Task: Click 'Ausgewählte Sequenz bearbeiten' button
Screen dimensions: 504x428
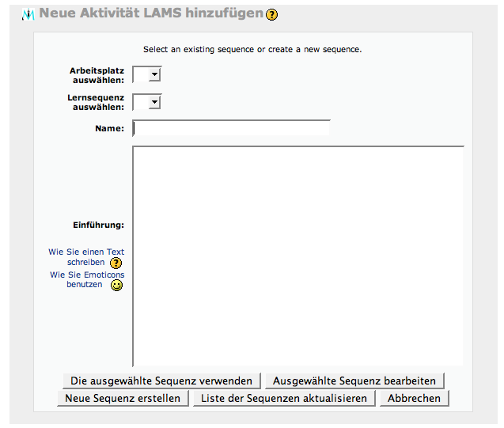Action: (x=354, y=381)
